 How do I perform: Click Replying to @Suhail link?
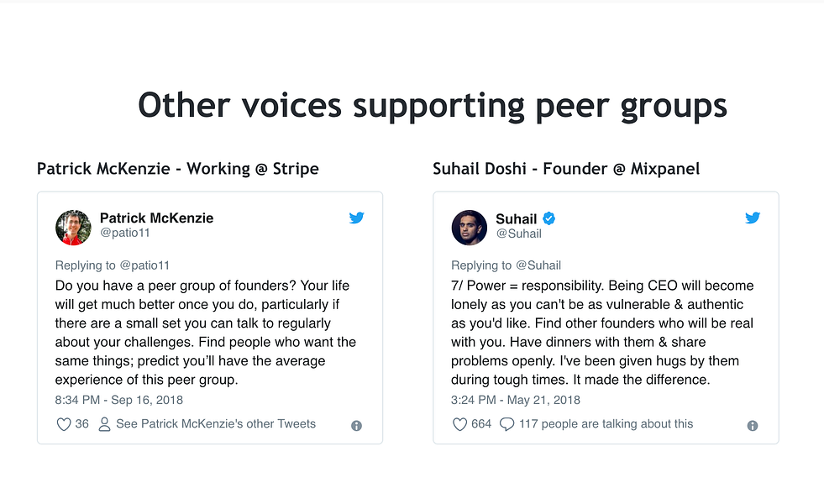(x=506, y=265)
